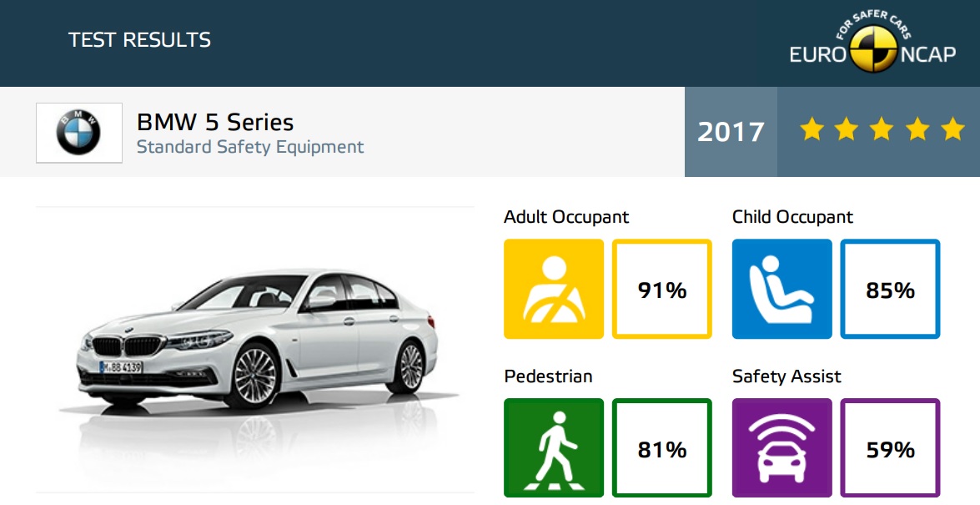The width and height of the screenshot is (980, 505).
Task: Click the Adult Occupant heading
Action: (x=566, y=217)
